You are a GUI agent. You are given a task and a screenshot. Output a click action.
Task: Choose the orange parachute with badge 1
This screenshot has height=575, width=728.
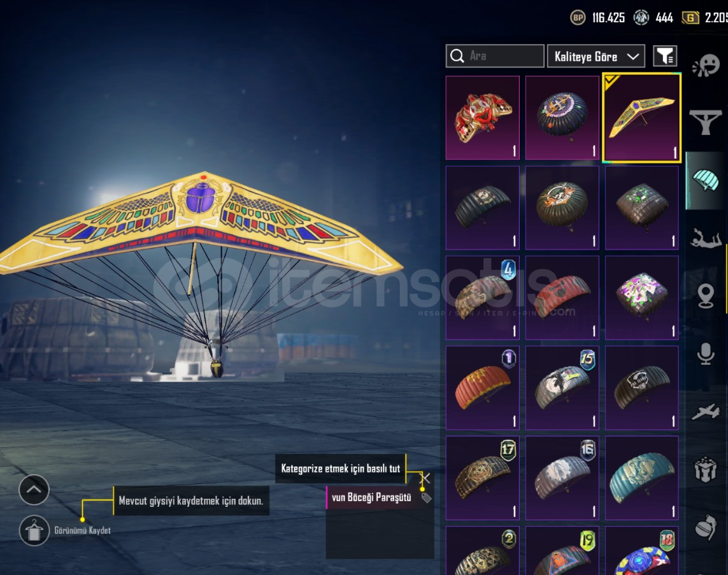482,388
